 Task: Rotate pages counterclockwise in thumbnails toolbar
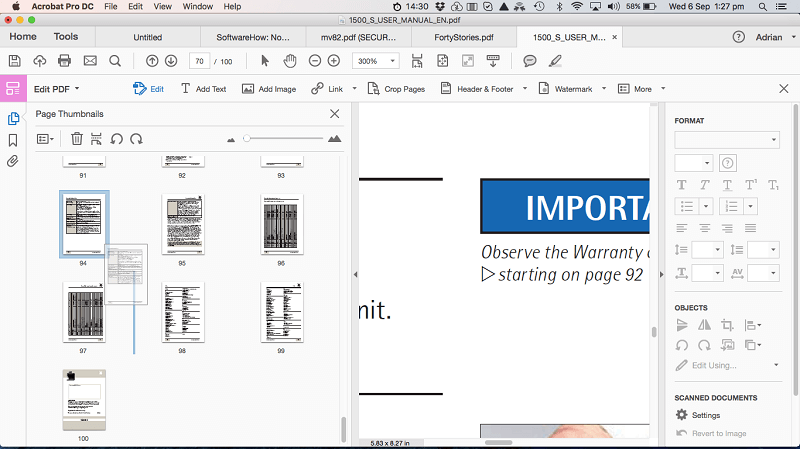tap(116, 139)
